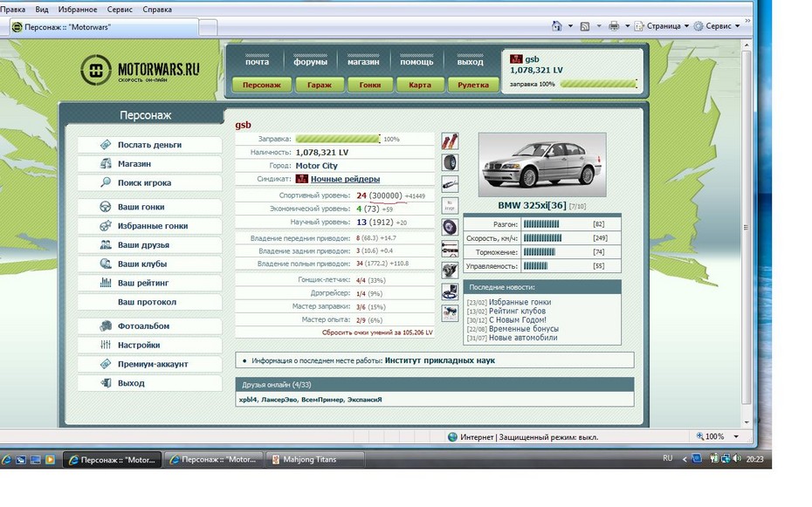The width and height of the screenshot is (812, 507).
Task: Click the помощь navigation link
Action: (416, 60)
